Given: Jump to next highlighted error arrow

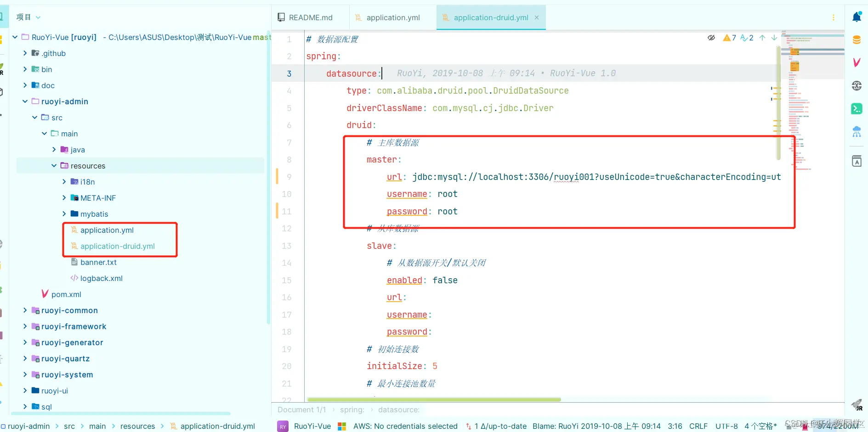Looking at the screenshot, I should point(774,38).
